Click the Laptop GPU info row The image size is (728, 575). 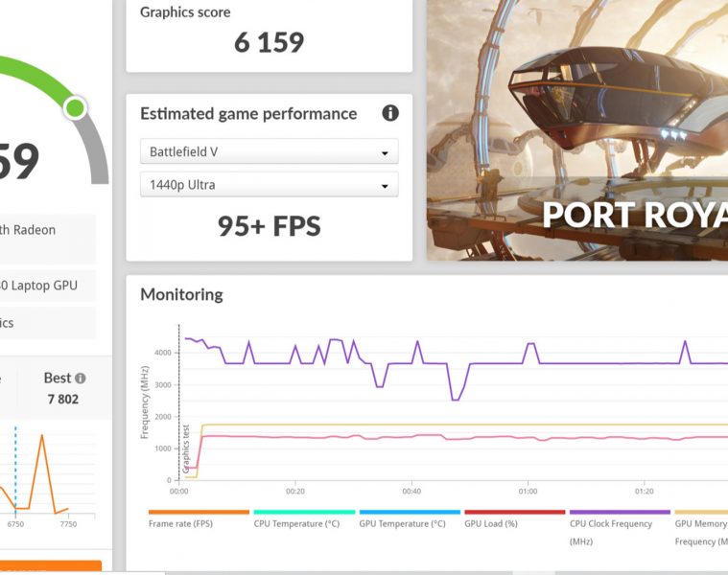pyautogui.click(x=48, y=286)
